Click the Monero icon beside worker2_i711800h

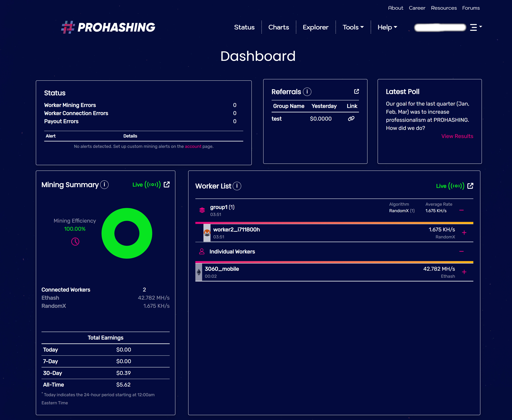point(207,233)
